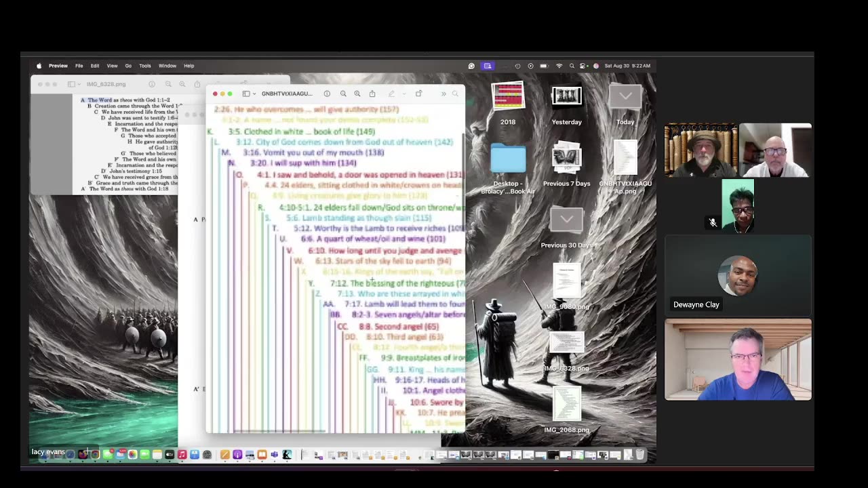Show inspector in IMG_6328.png window
The height and width of the screenshot is (488, 868).
(x=152, y=84)
